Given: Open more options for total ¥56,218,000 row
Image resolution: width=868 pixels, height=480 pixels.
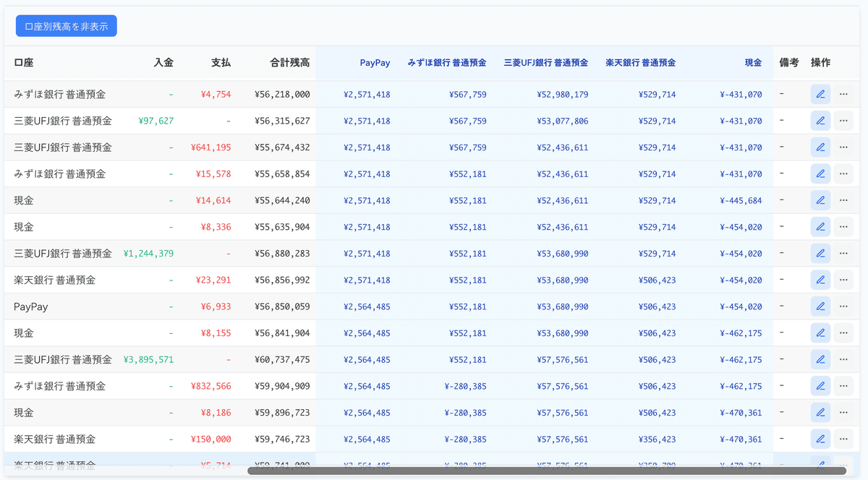Looking at the screenshot, I should [x=843, y=94].
